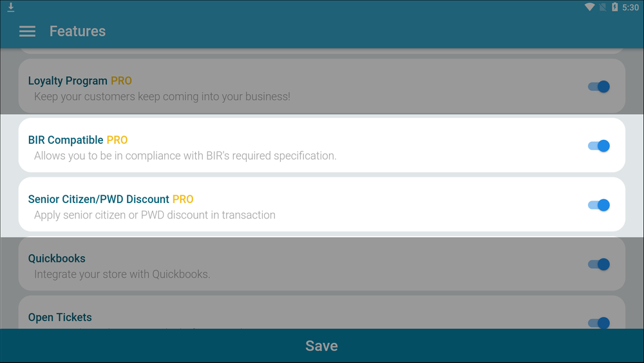Switch off the Quickbooks integration toggle
Image resolution: width=644 pixels, height=363 pixels.
599,264
